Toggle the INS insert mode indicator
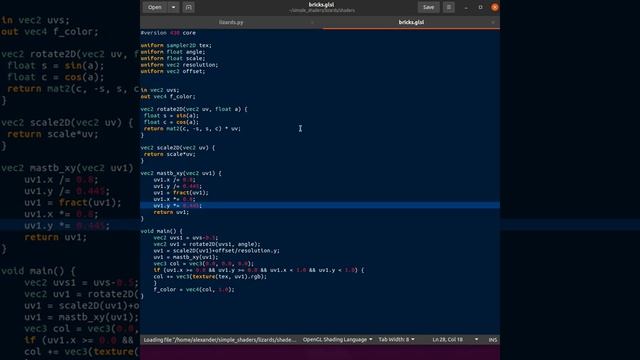 click(493, 340)
